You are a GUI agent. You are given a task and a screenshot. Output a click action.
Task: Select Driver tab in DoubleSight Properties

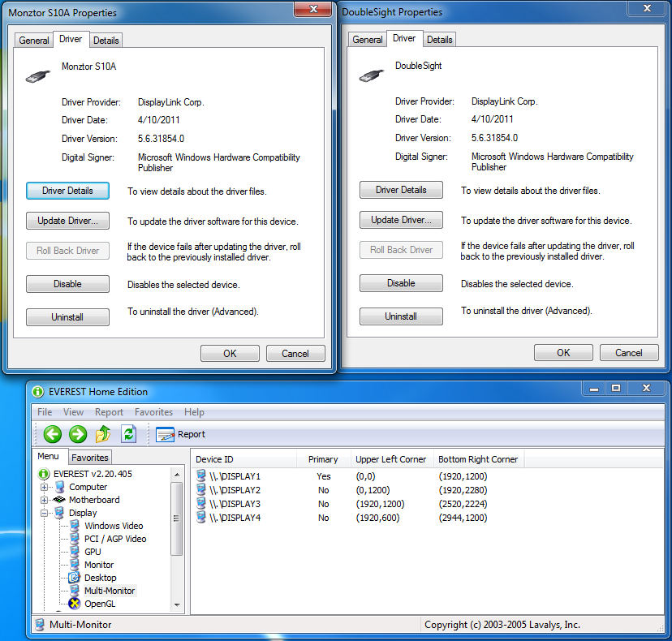point(404,38)
